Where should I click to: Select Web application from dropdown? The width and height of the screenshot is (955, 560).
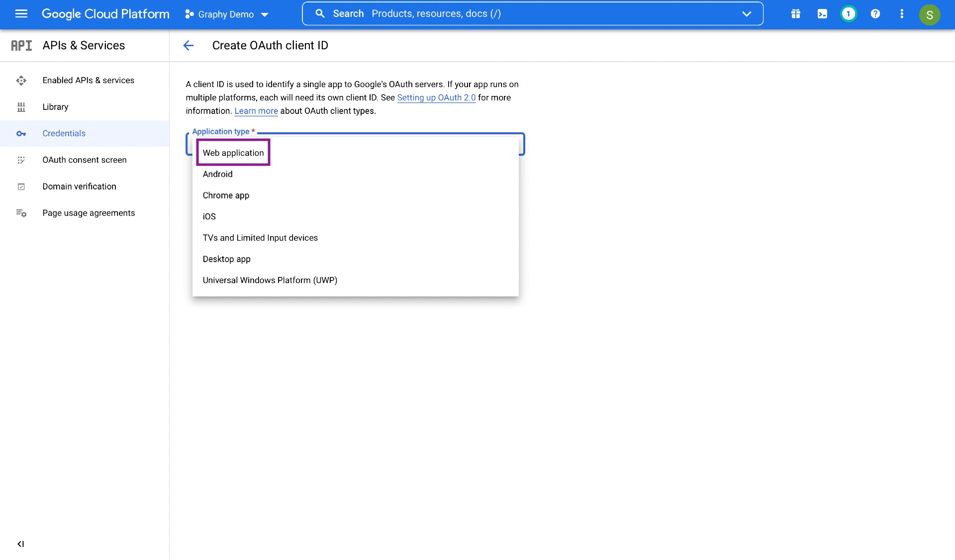(233, 153)
